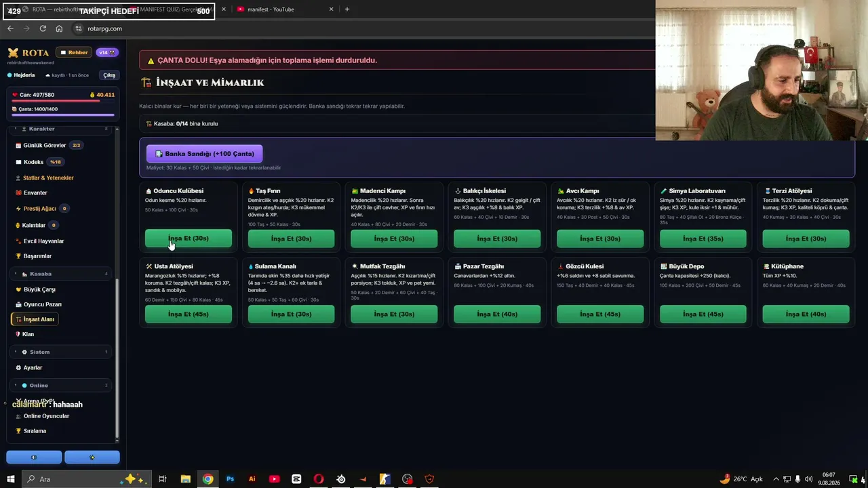Open Opera browser from the taskbar
The width and height of the screenshot is (868, 488).
click(x=319, y=479)
